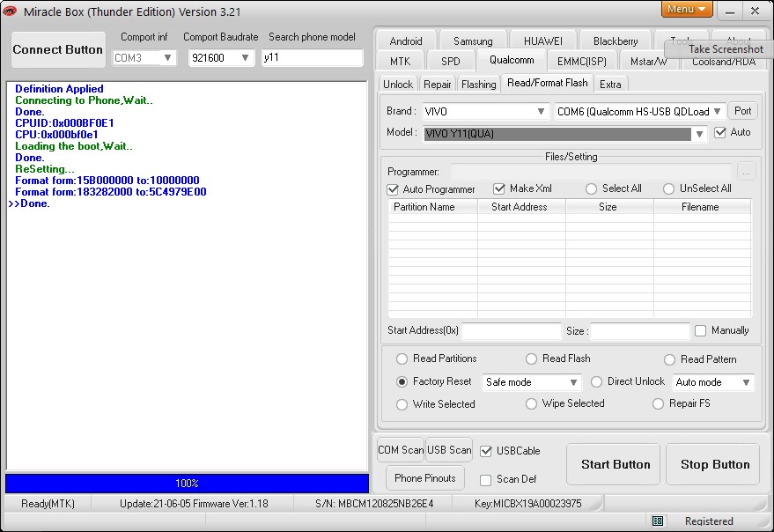Screen dimensions: 774x532
Task: Open the Flashing sub-tab
Action: click(x=479, y=84)
